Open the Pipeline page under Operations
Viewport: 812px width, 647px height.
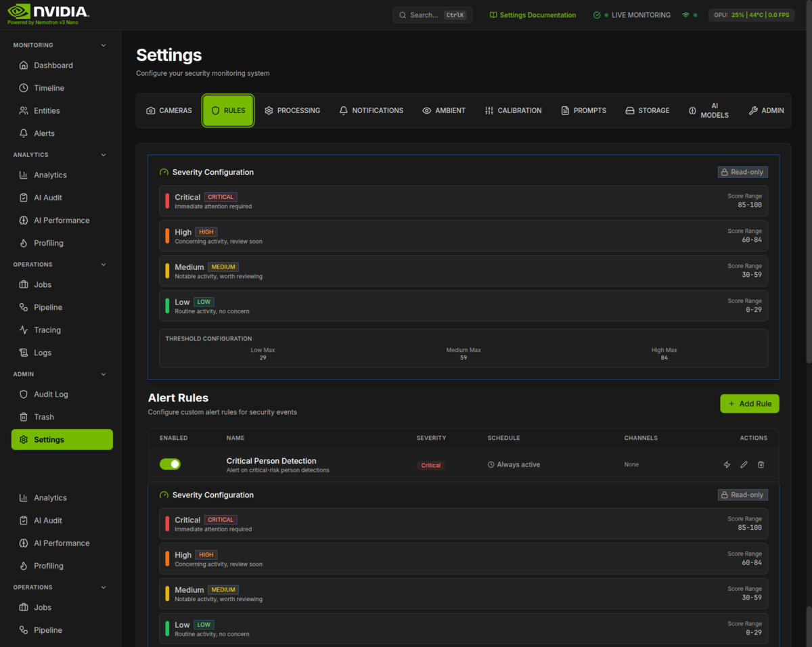pos(48,307)
